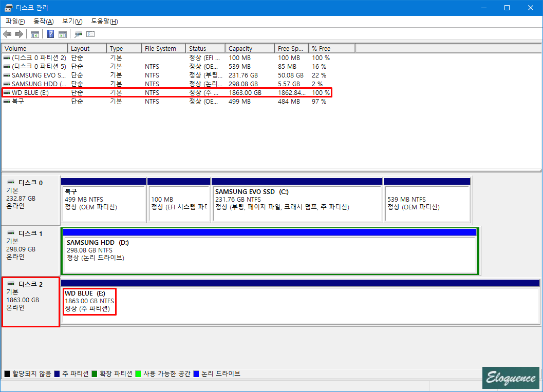This screenshot has height=392, width=543.
Task: Click the blue 논리 드라이브 legend swatch
Action: click(196, 374)
